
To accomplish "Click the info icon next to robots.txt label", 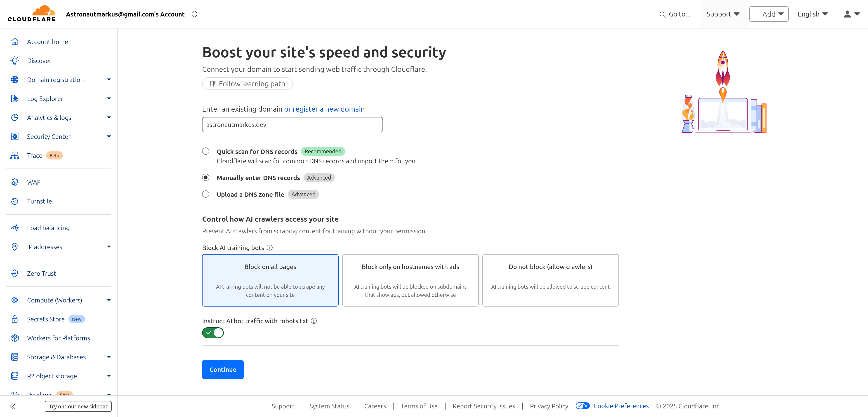I will point(314,321).
